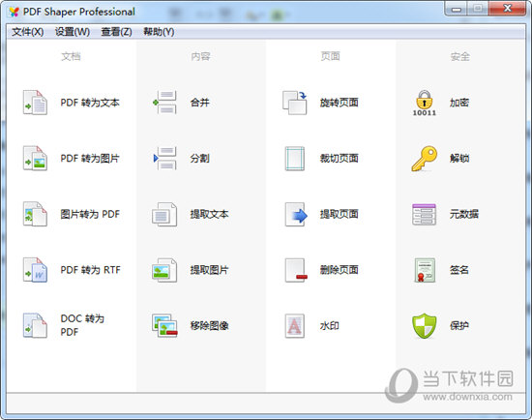
Task: Pick the 删除页面 label
Action: (339, 270)
